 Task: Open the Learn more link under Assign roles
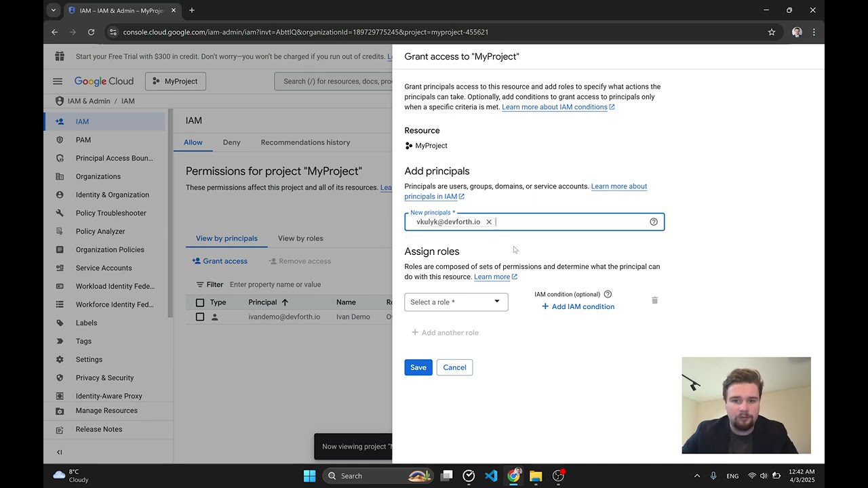coord(496,277)
